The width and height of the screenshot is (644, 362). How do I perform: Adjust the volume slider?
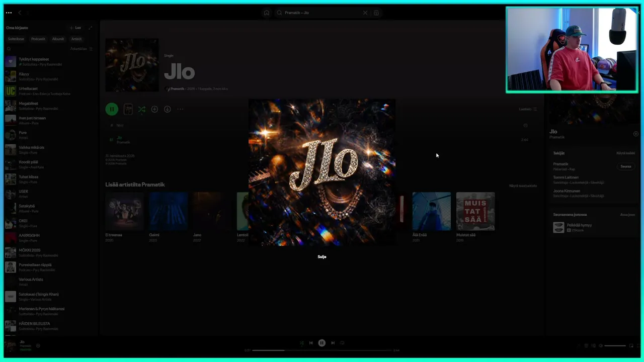(615, 346)
